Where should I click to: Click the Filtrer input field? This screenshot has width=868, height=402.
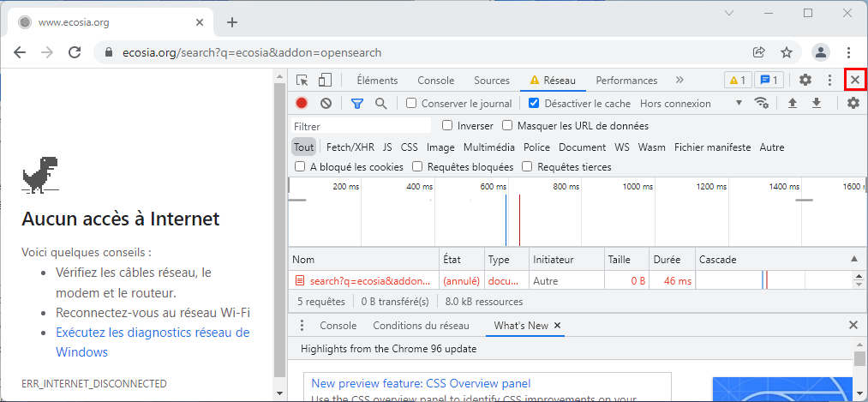pyautogui.click(x=361, y=126)
